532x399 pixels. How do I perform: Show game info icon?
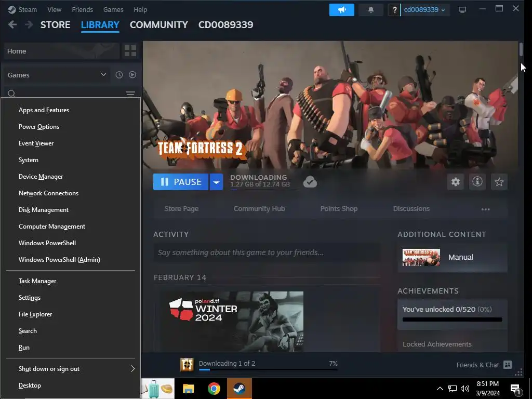tap(477, 182)
